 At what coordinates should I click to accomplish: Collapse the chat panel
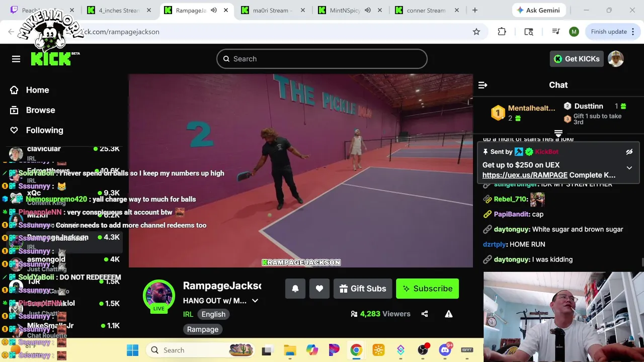click(x=482, y=85)
